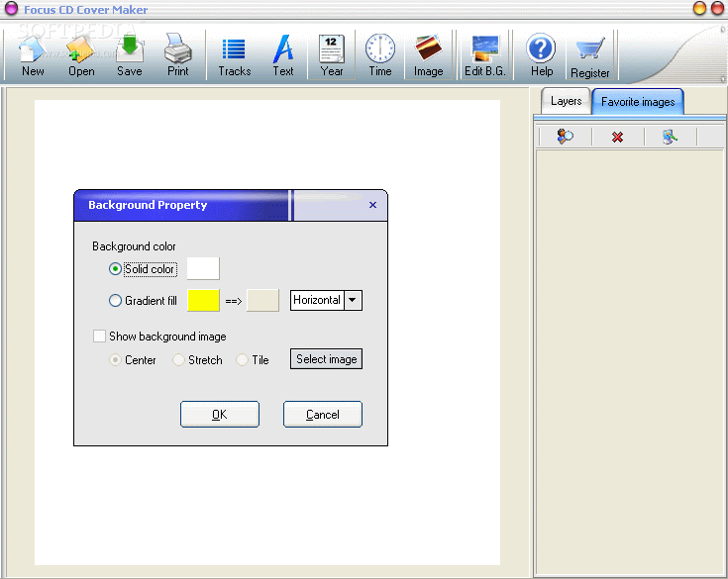Minimize the window with yellow button
Screen dimensions: 728x579
point(699,8)
